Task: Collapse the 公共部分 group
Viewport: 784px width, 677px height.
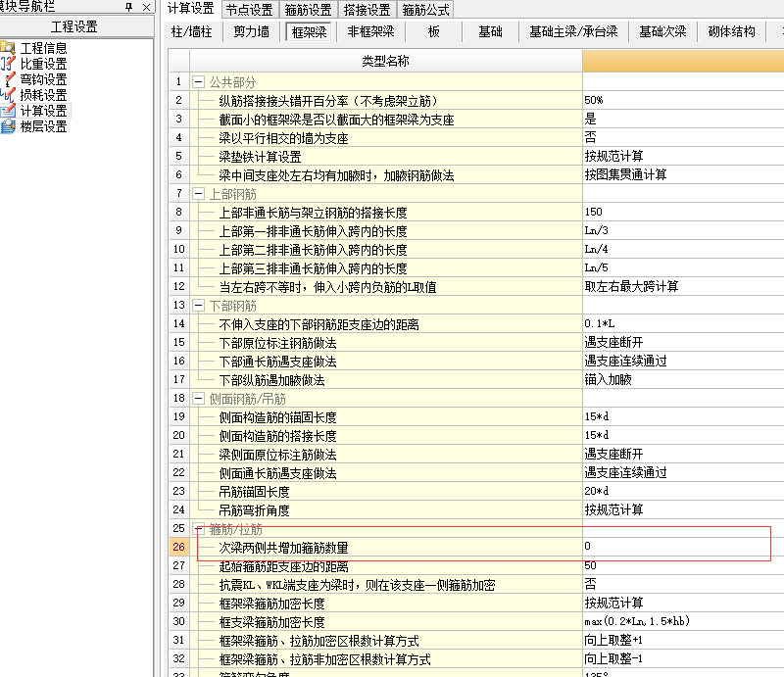Action: pyautogui.click(x=199, y=82)
